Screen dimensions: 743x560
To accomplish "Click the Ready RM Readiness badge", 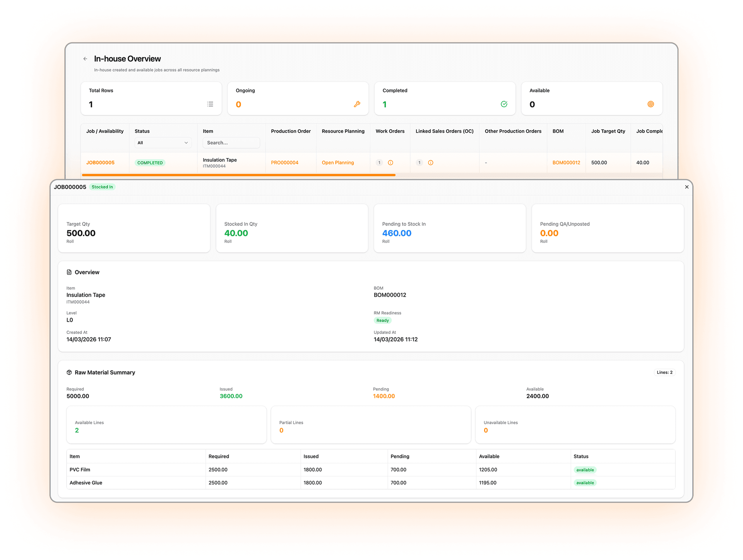I will [382, 320].
